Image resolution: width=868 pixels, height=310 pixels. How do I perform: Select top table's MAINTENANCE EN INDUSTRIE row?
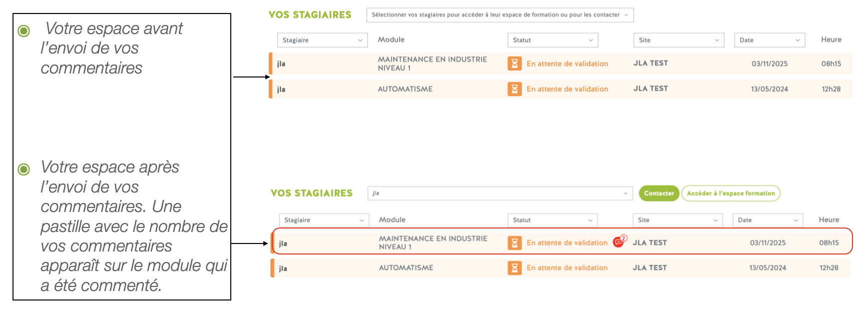(x=432, y=63)
